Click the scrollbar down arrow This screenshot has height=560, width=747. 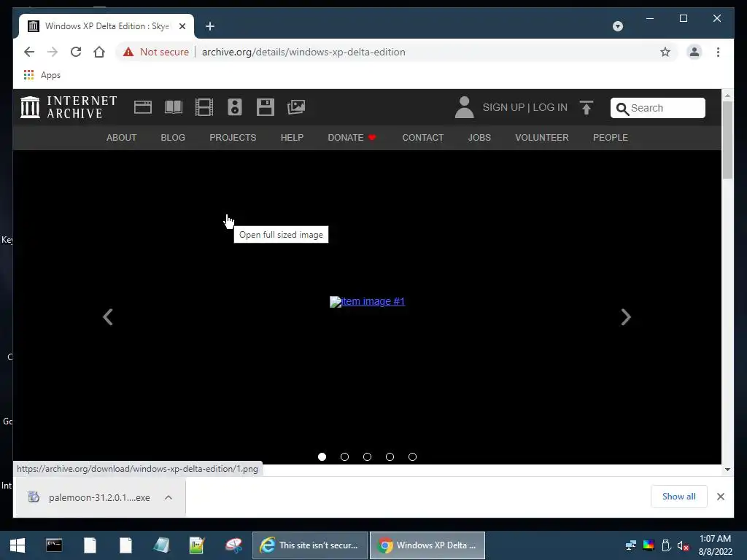727,470
